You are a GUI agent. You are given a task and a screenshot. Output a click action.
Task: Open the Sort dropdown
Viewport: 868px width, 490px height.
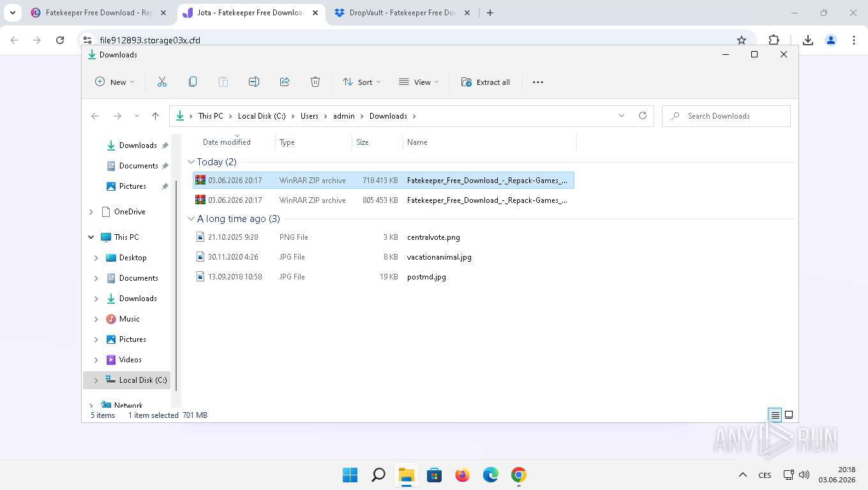click(x=361, y=82)
